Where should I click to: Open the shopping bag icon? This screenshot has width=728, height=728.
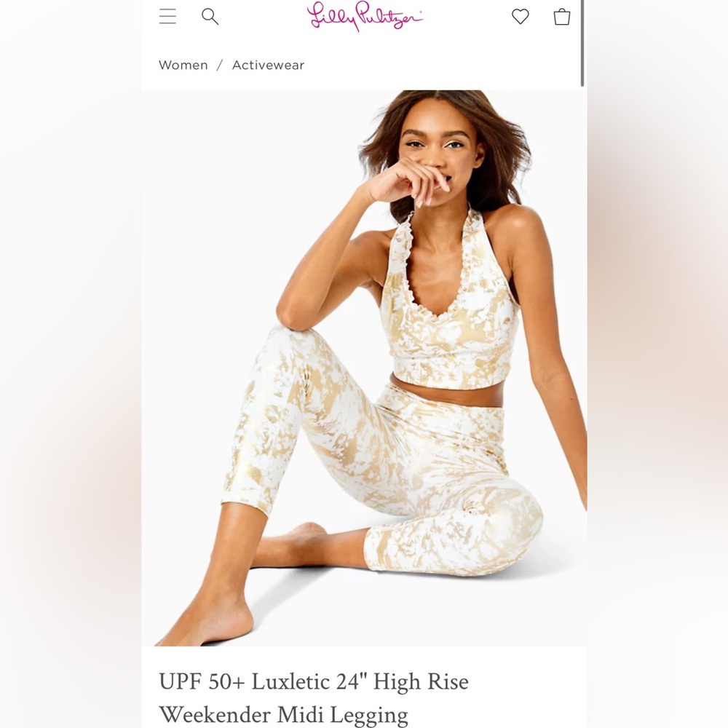pyautogui.click(x=562, y=17)
